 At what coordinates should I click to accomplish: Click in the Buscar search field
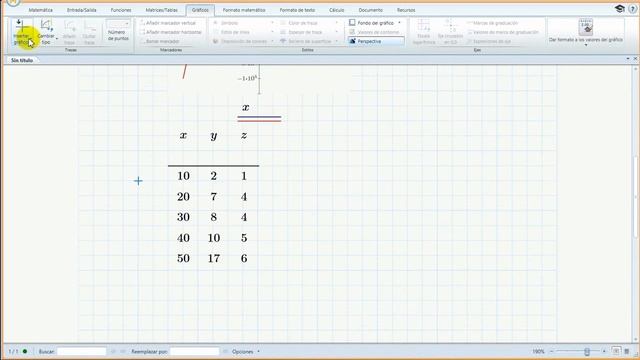(x=82, y=351)
